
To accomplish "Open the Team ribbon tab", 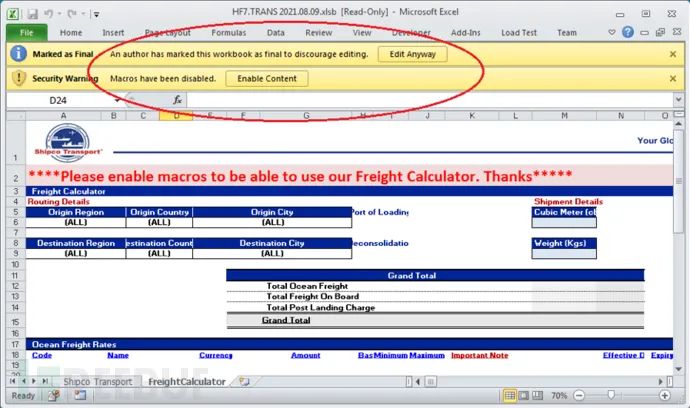I will coord(567,33).
